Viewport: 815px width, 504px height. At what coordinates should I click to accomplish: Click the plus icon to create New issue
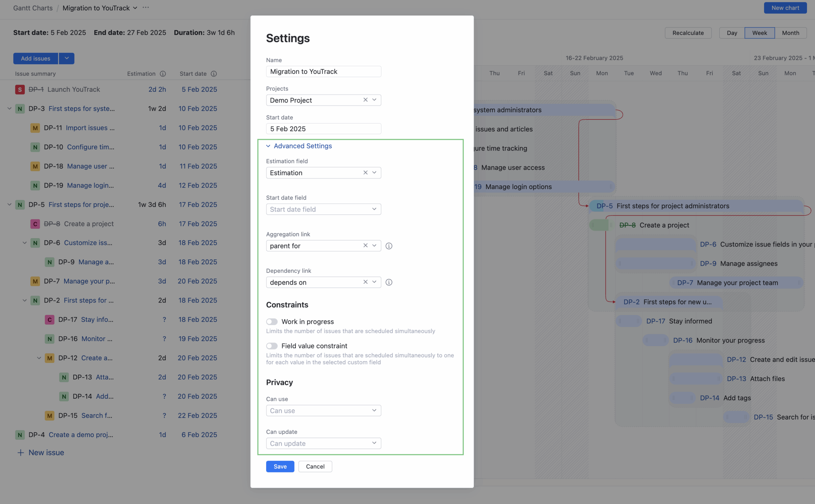coord(20,452)
